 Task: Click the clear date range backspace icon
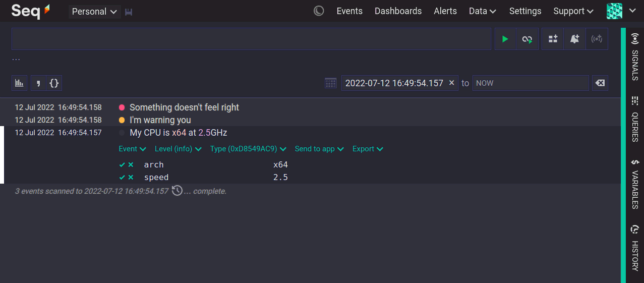tap(600, 83)
